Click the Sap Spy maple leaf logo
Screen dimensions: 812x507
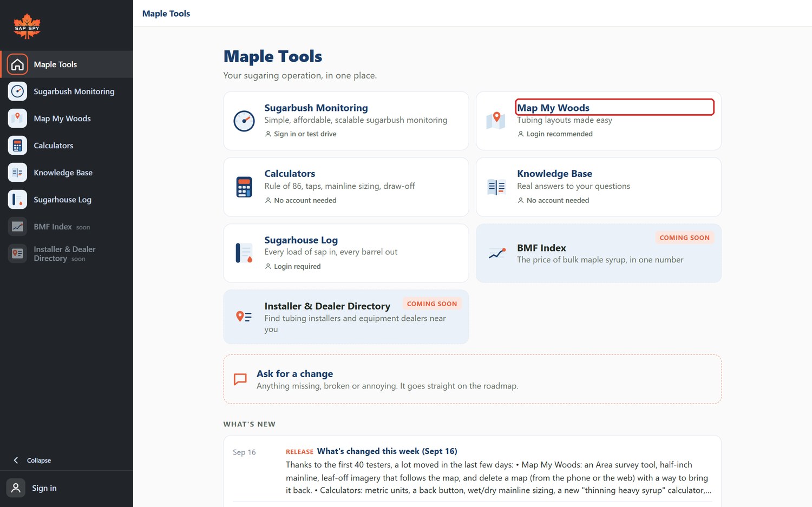(x=27, y=26)
